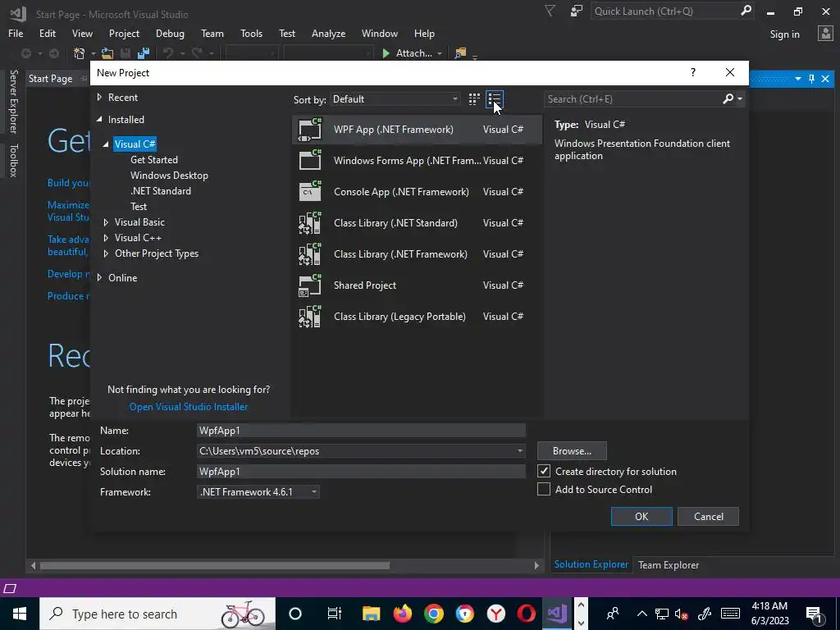Open Yandex browser from the taskbar
This screenshot has width=840, height=630.
(496, 614)
